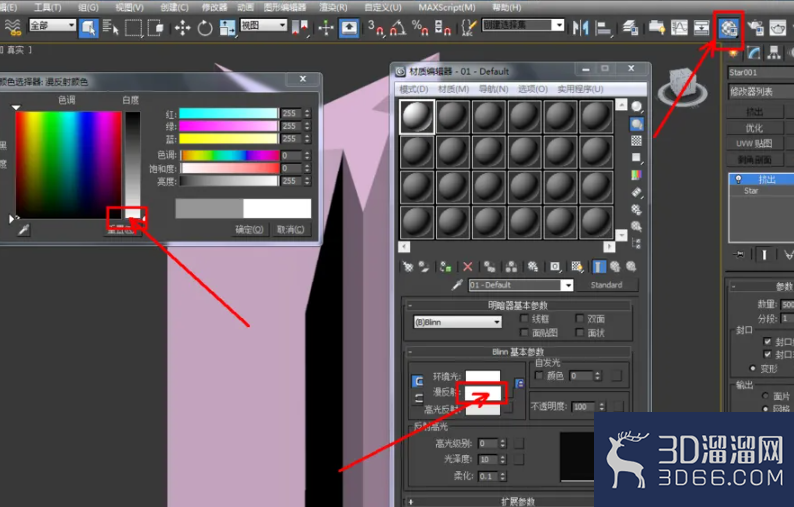Open the 修改器列表 modifier list

(x=761, y=91)
